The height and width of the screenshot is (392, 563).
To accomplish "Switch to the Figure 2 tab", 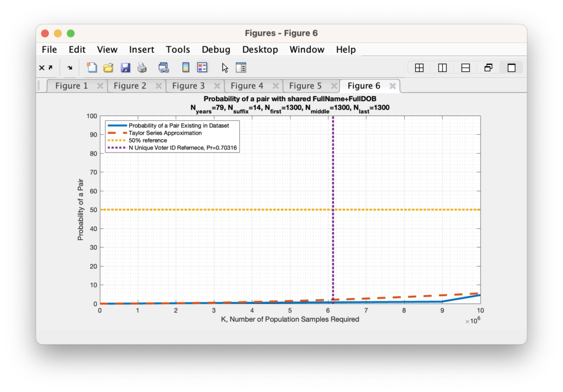I will coord(130,86).
